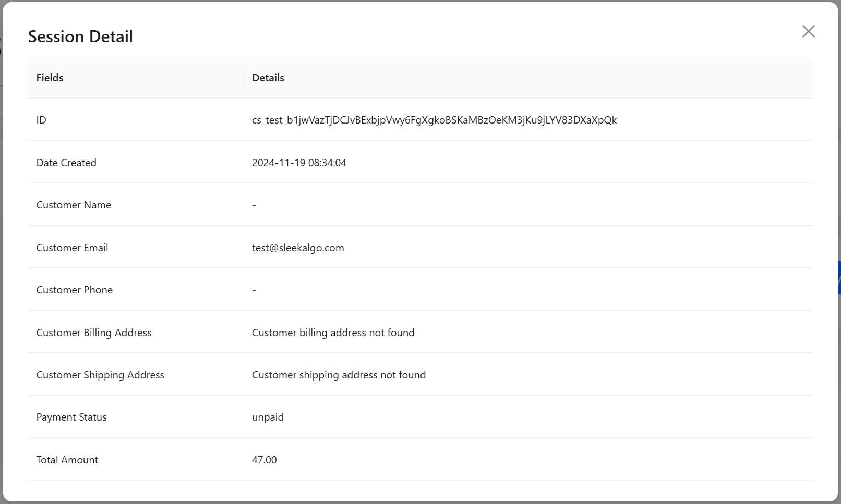
Task: Click the Customer Billing Address label
Action: click(x=94, y=333)
